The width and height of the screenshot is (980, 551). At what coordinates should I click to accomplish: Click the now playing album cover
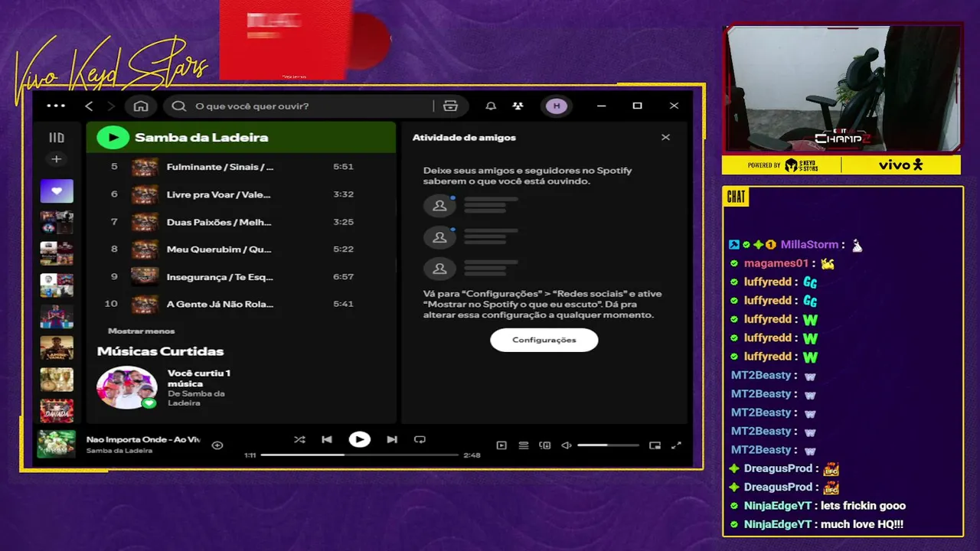[x=57, y=444]
